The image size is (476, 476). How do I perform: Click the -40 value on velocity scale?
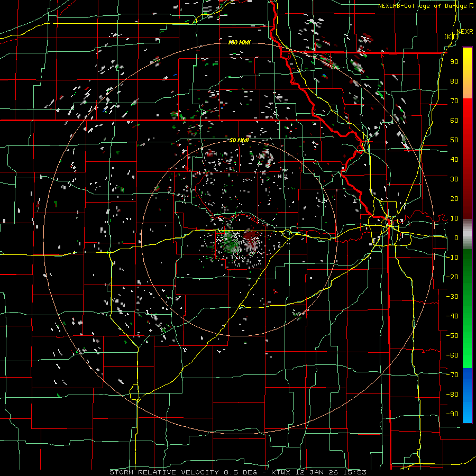pos(452,316)
